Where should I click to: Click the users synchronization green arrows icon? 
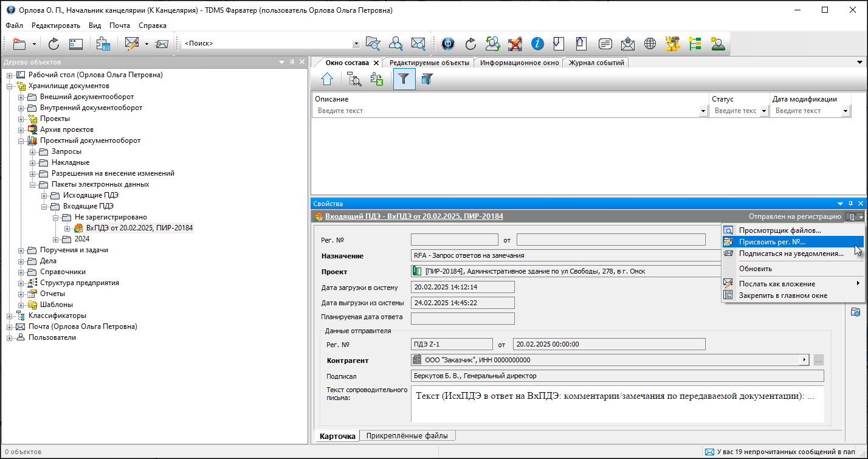(493, 44)
